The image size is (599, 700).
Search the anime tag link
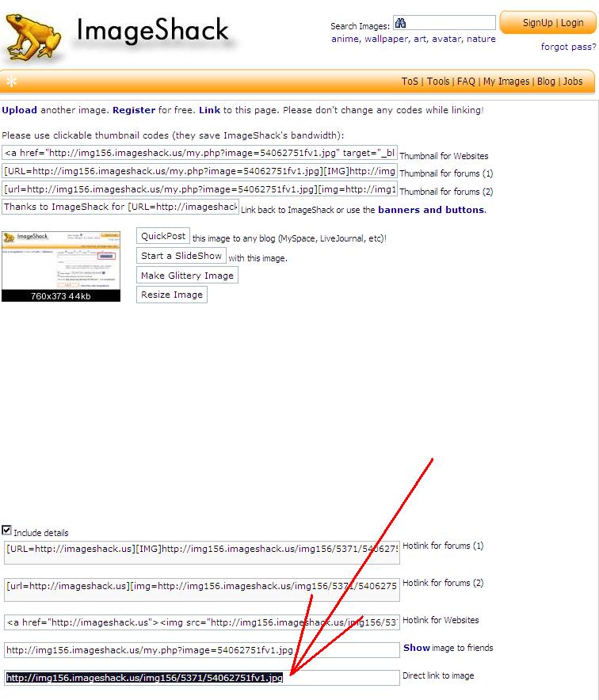(x=345, y=39)
